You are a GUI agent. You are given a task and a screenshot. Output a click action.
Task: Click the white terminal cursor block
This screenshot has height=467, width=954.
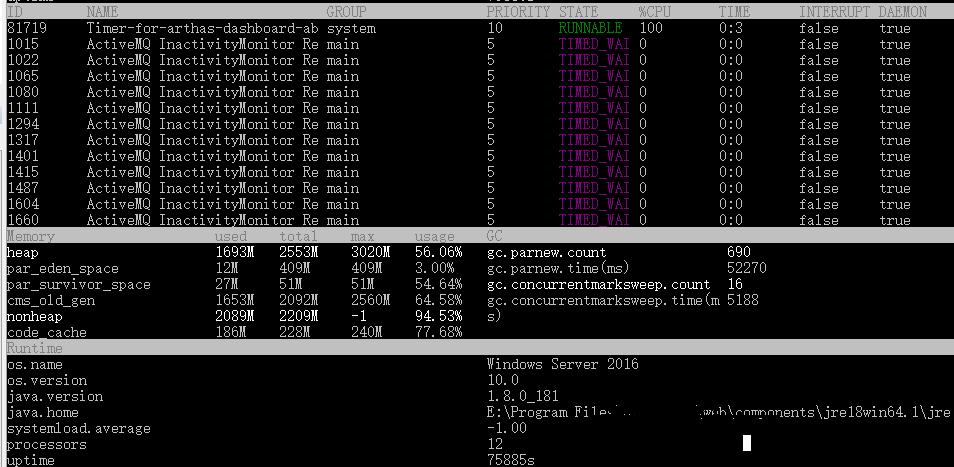point(747,443)
